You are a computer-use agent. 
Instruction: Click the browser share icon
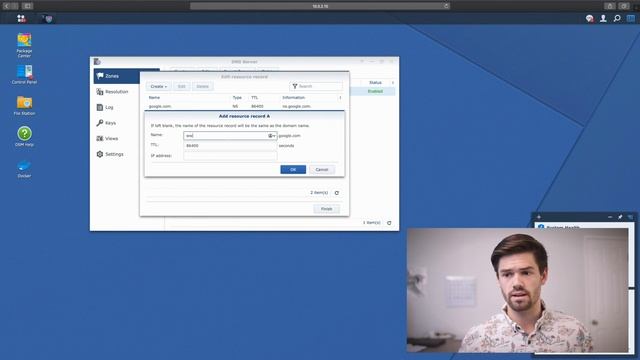pyautogui.click(x=610, y=6)
